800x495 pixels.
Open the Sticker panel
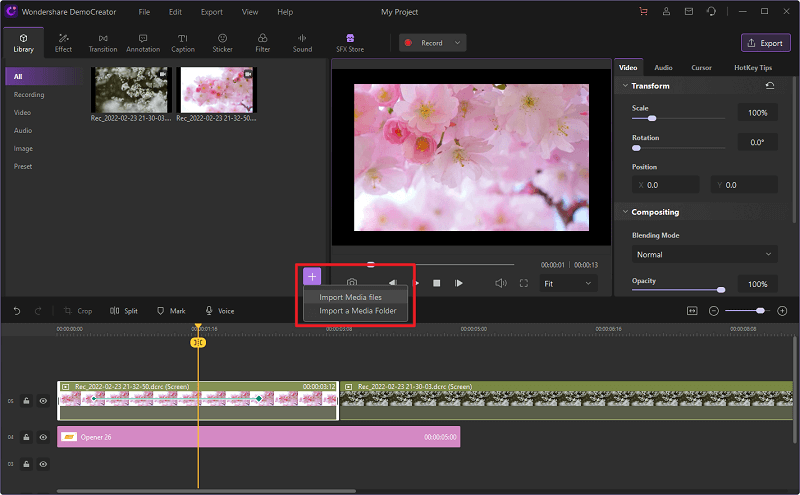222,43
